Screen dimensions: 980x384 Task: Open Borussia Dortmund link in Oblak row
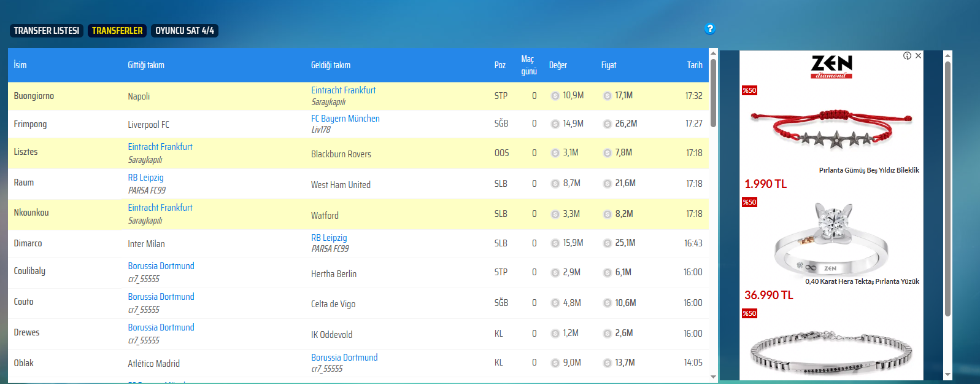coord(344,358)
